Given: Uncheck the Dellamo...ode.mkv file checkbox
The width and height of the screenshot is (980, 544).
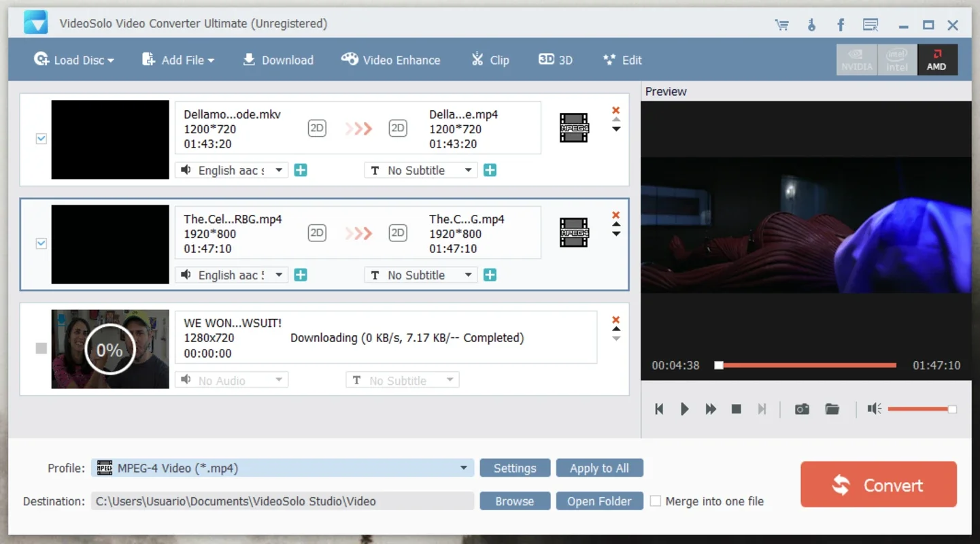Looking at the screenshot, I should click(41, 139).
